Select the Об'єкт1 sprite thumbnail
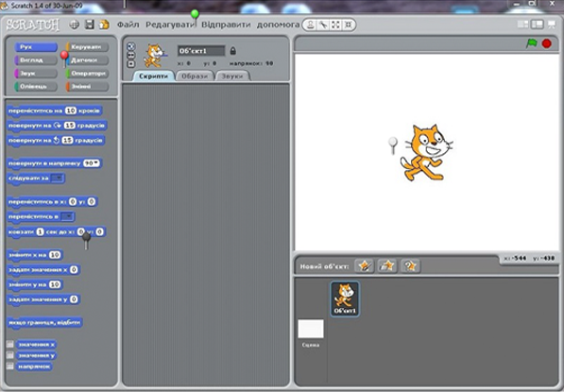 pyautogui.click(x=345, y=298)
